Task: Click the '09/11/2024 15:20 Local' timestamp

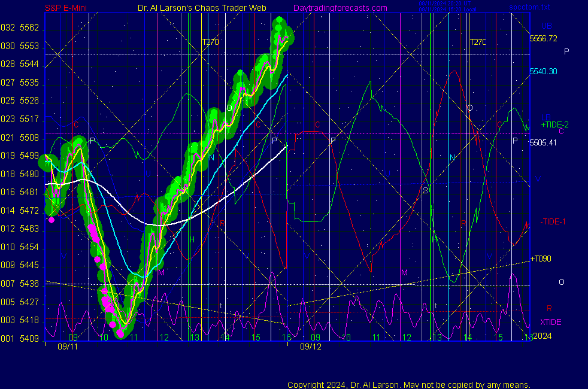Action: [x=447, y=10]
